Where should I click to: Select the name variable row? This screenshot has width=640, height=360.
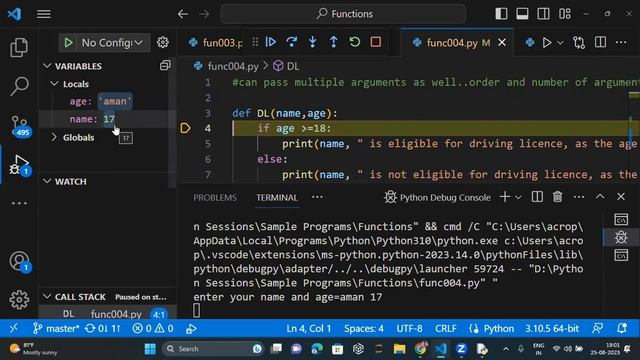click(x=107, y=119)
